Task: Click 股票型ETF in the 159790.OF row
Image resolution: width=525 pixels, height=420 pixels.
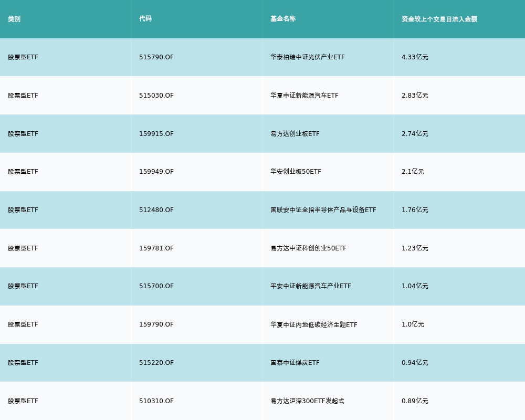Action: point(23,324)
